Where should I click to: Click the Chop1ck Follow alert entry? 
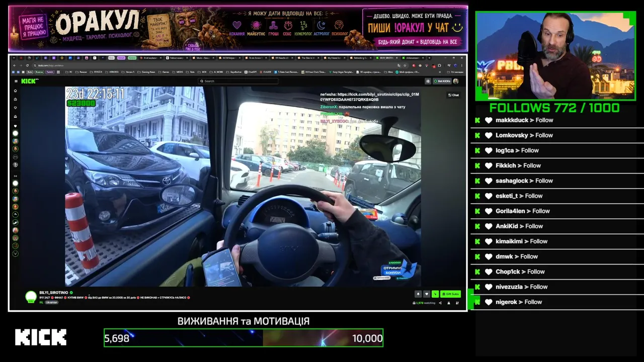[557, 271]
